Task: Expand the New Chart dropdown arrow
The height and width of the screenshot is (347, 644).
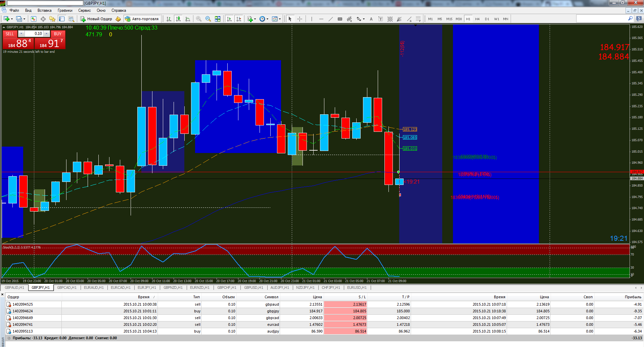Action: click(12, 19)
